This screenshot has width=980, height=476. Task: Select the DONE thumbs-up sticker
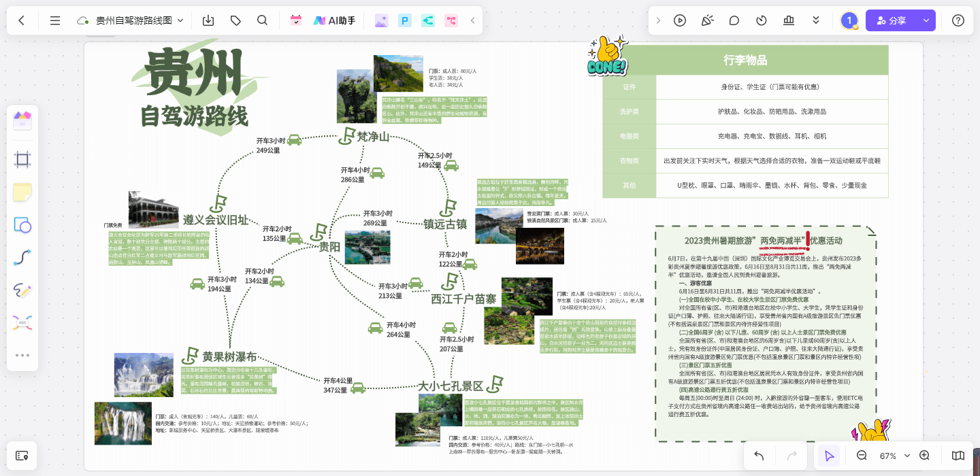pyautogui.click(x=606, y=56)
